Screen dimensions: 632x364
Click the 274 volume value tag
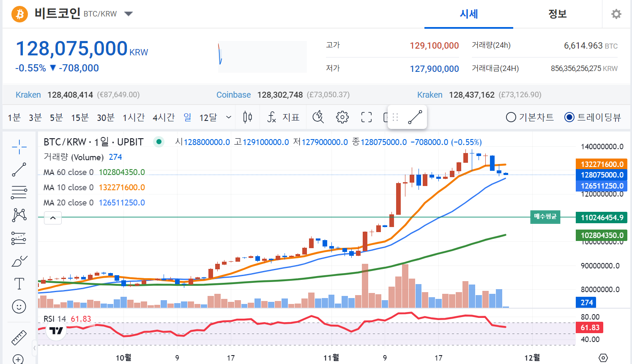[x=587, y=302]
